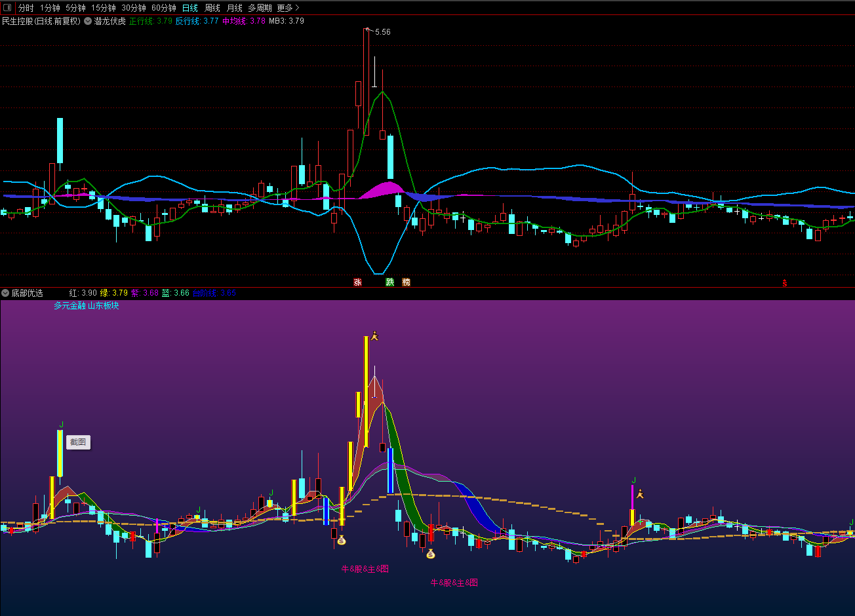Viewport: 855px width, 616px height.
Task: Expand the 潜龙伏虎 indicator dropdown arrow
Action: [88, 21]
